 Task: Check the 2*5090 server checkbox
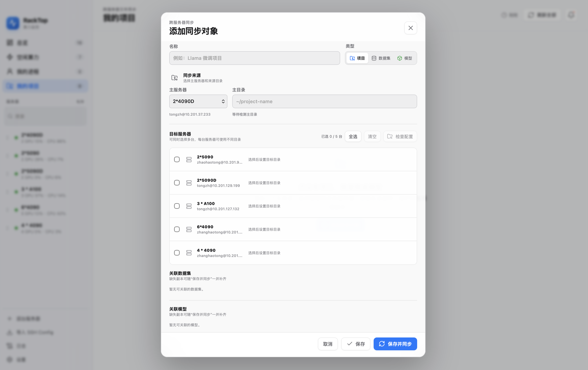[x=177, y=160]
